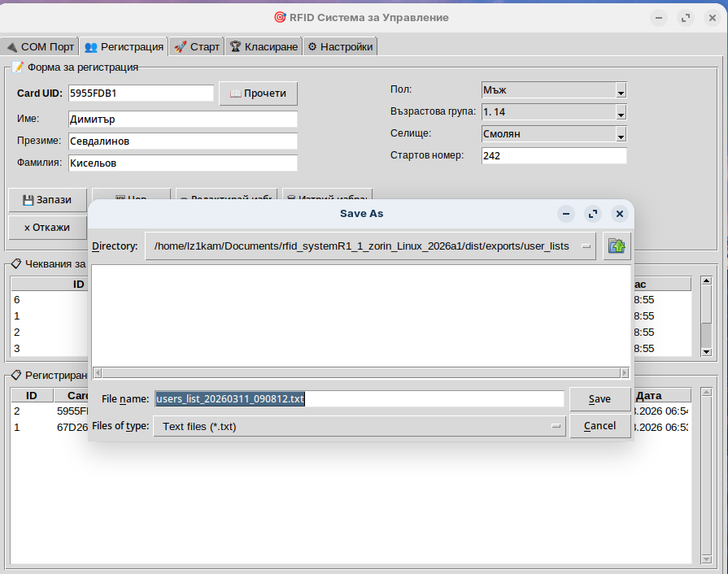Viewport: 728px width, 574px height.
Task: Click the parent directory folder-up icon
Action: pyautogui.click(x=617, y=246)
